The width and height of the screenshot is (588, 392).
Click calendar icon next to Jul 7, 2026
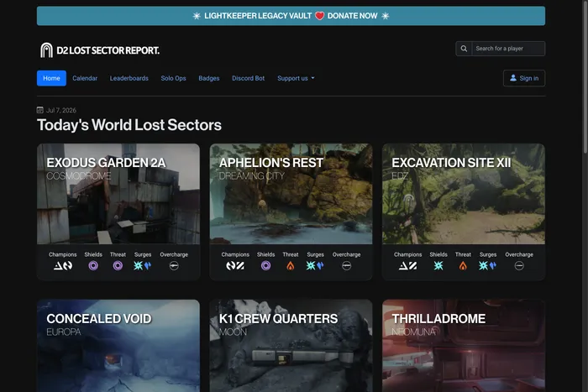click(x=39, y=110)
